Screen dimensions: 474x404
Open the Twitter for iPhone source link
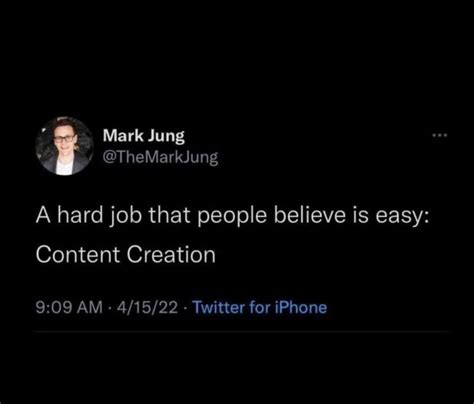point(260,307)
